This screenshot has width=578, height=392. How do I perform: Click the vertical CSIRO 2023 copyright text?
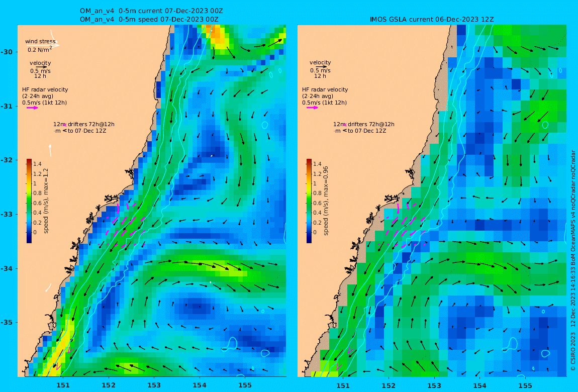pos(573,261)
